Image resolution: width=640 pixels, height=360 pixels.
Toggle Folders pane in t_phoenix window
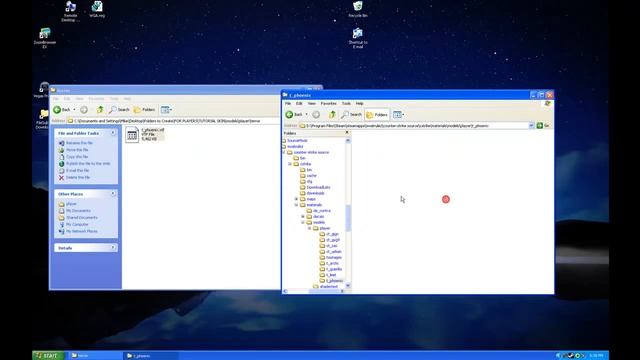click(377, 115)
